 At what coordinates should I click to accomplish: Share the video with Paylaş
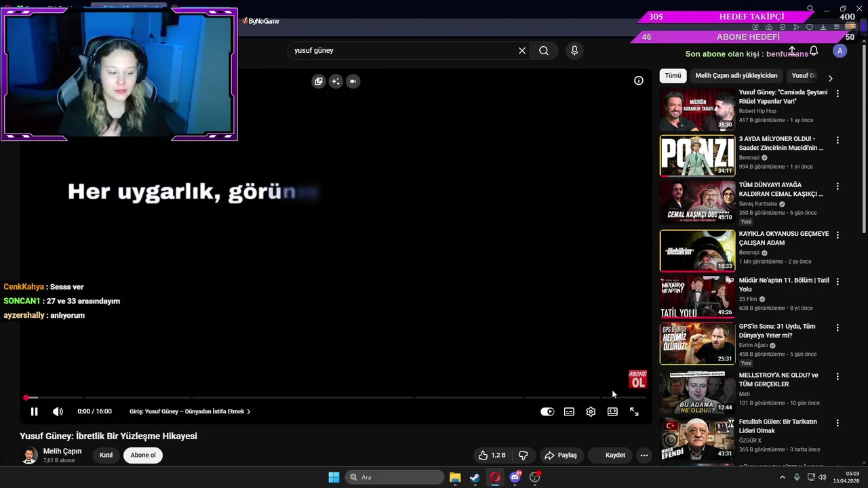click(561, 455)
